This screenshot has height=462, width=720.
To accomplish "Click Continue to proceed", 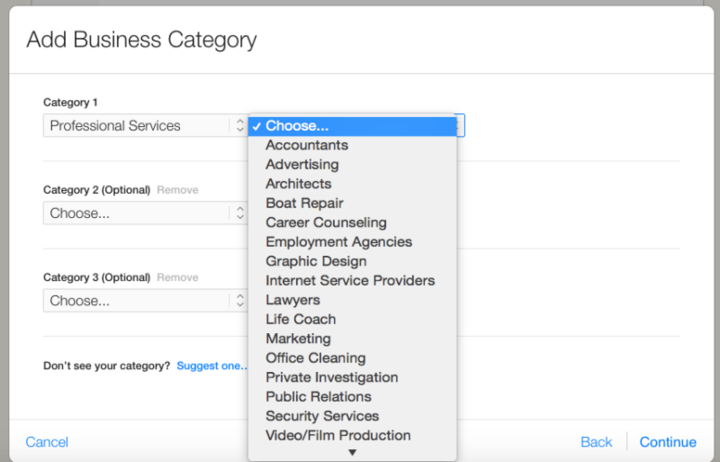I will click(x=668, y=442).
